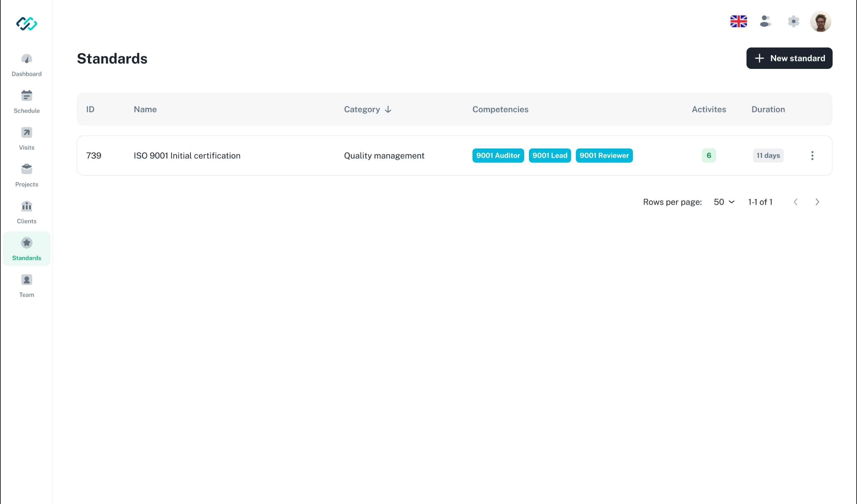857x504 pixels.
Task: Go to next page arrow
Action: [x=817, y=202]
